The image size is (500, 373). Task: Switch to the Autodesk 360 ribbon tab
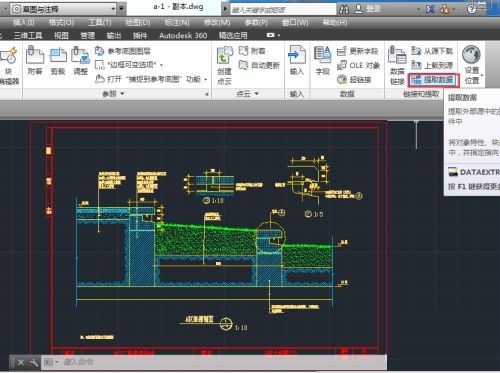(x=183, y=35)
